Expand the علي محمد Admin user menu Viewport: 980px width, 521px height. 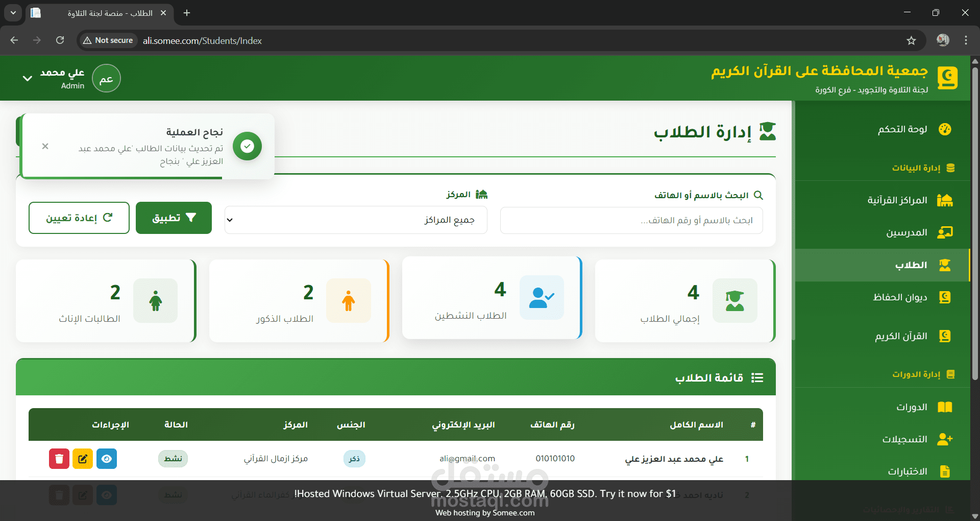pos(28,78)
